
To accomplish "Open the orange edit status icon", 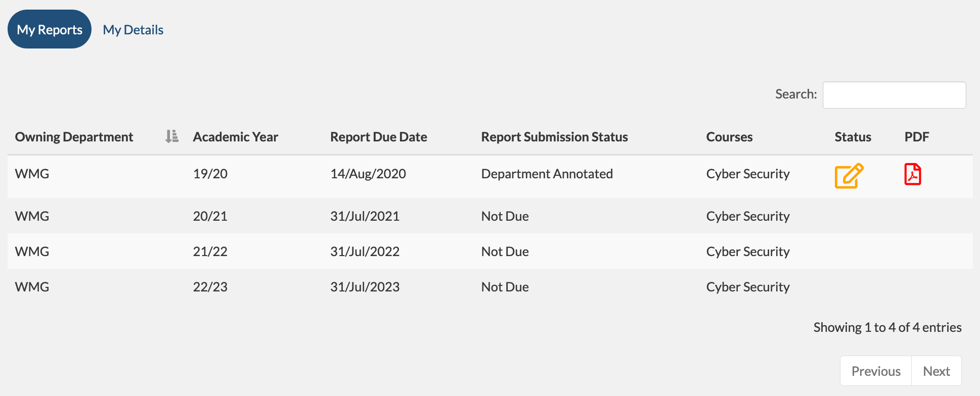I will (x=849, y=176).
